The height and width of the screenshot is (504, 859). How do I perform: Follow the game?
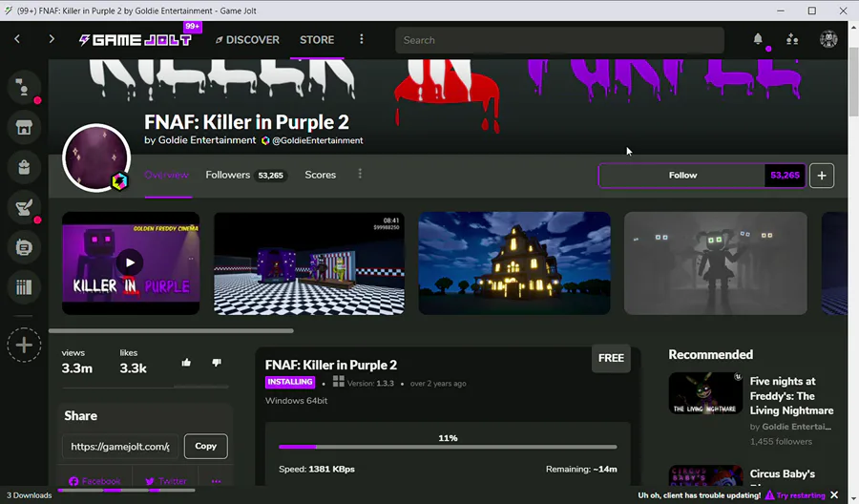(x=682, y=176)
